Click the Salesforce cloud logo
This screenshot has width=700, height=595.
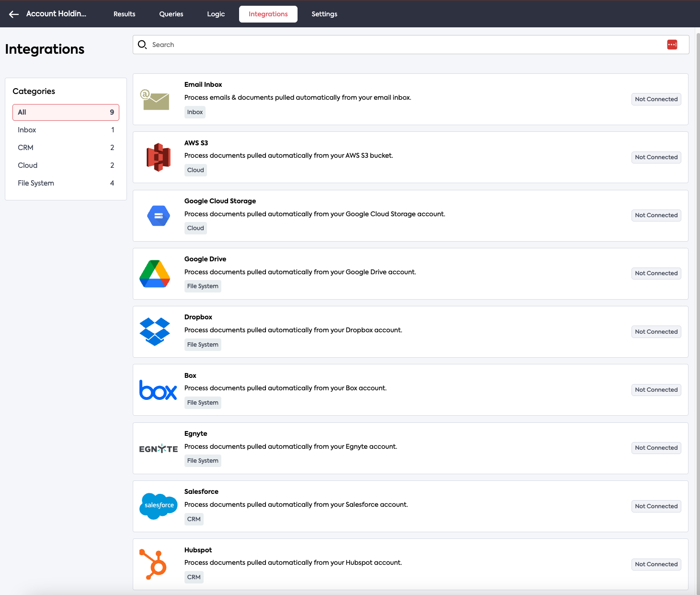pos(159,506)
